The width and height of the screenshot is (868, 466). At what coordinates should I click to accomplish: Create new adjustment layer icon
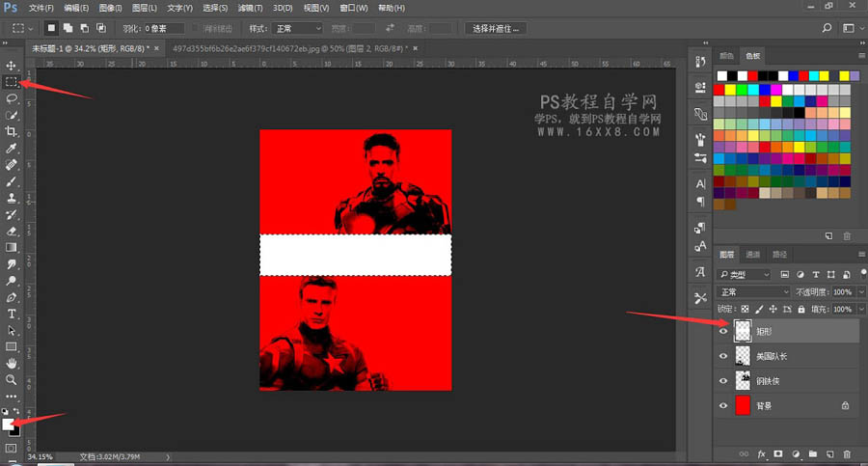tap(796, 454)
